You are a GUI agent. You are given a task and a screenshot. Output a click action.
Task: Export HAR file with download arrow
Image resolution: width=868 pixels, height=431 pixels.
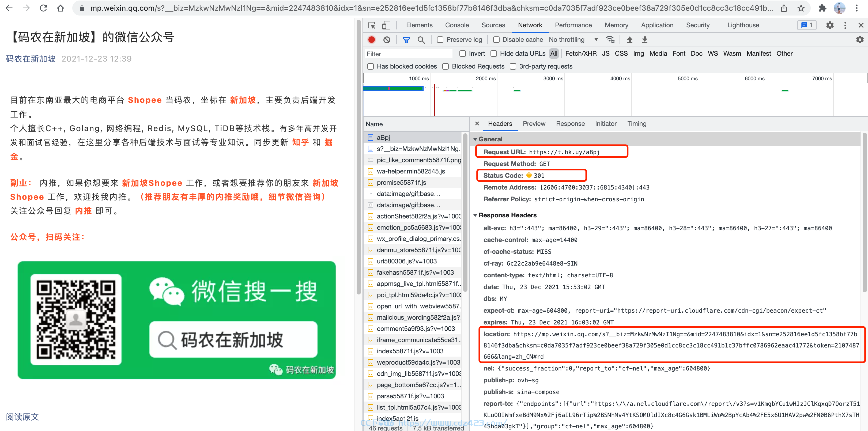[x=645, y=40]
